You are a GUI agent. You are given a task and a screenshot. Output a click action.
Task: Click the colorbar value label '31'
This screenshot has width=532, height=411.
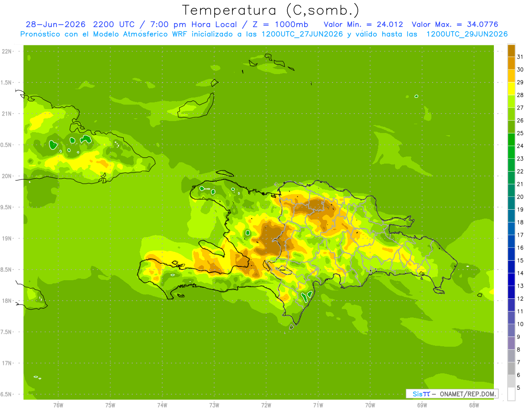pos(520,57)
